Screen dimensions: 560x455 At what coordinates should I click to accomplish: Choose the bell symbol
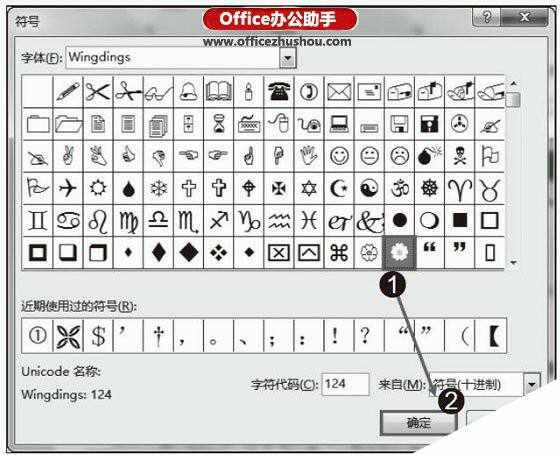(x=188, y=91)
